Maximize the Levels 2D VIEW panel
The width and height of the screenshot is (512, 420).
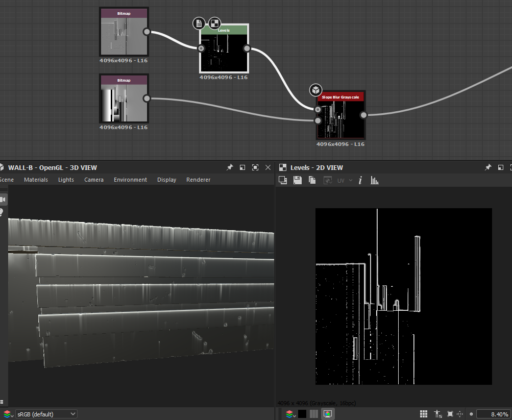point(501,167)
